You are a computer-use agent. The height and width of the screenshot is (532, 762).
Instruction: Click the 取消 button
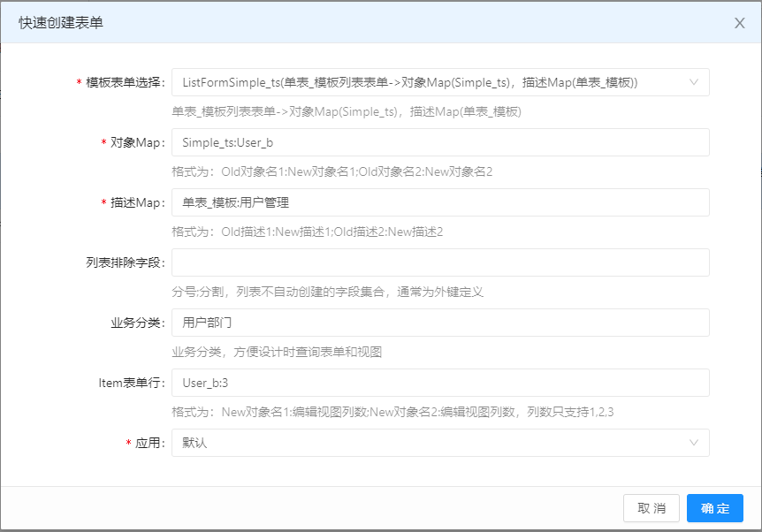(652, 508)
